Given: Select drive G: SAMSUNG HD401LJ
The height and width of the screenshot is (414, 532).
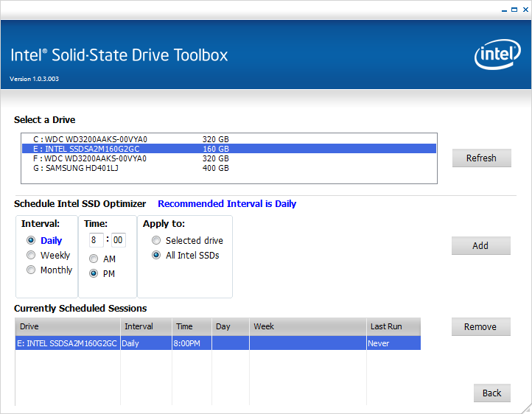Looking at the screenshot, I should 229,168.
